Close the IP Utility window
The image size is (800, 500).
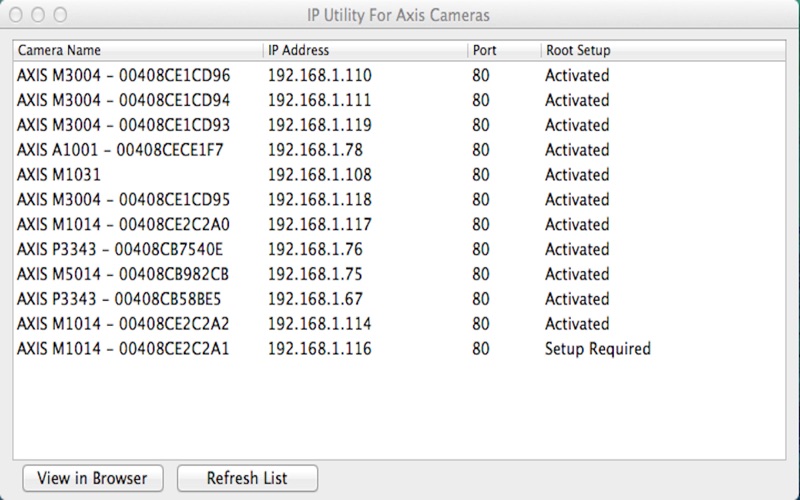(16, 15)
